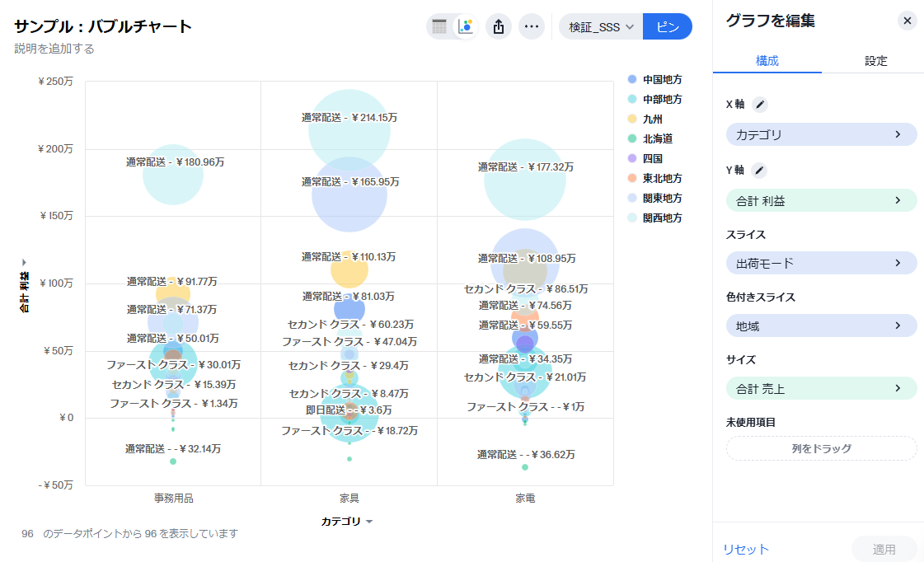The height and width of the screenshot is (562, 924).
Task: Edit the Y 軸 pencil icon
Action: pyautogui.click(x=760, y=170)
